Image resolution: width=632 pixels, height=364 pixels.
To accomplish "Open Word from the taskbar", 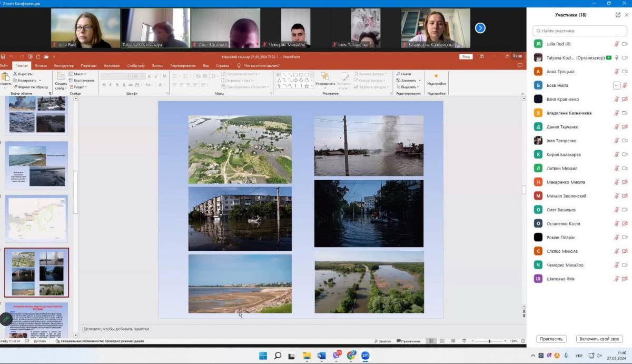I will tap(321, 356).
